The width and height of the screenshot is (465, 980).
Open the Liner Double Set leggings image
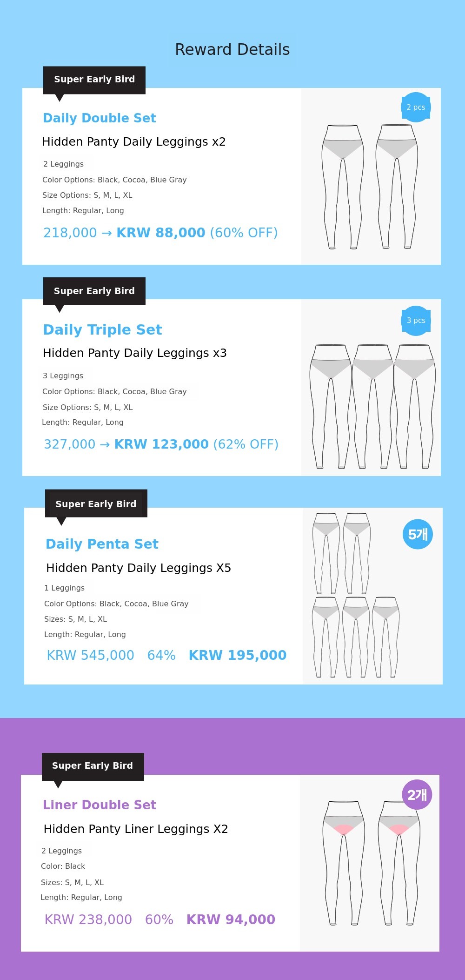coord(371,863)
